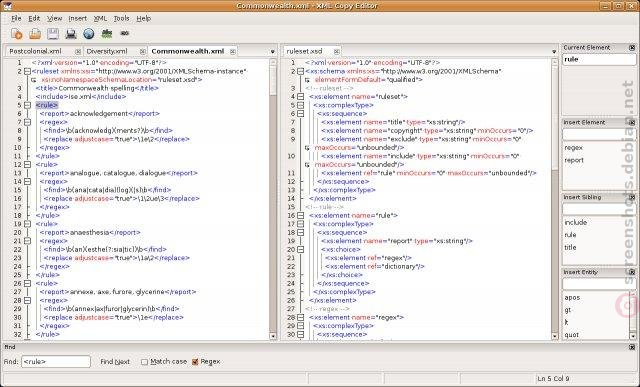The width and height of the screenshot is (640, 387).
Task: Open the Help menu
Action: [x=144, y=18]
